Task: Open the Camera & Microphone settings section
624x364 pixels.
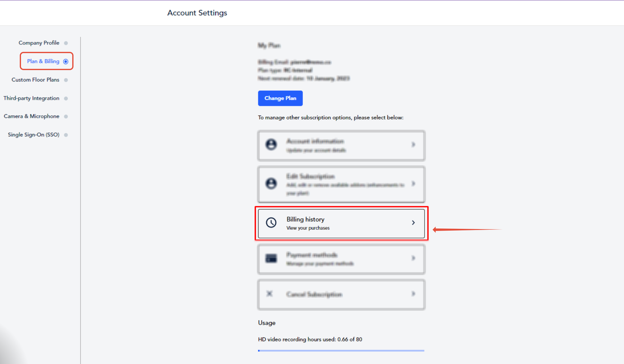Action: click(31, 116)
